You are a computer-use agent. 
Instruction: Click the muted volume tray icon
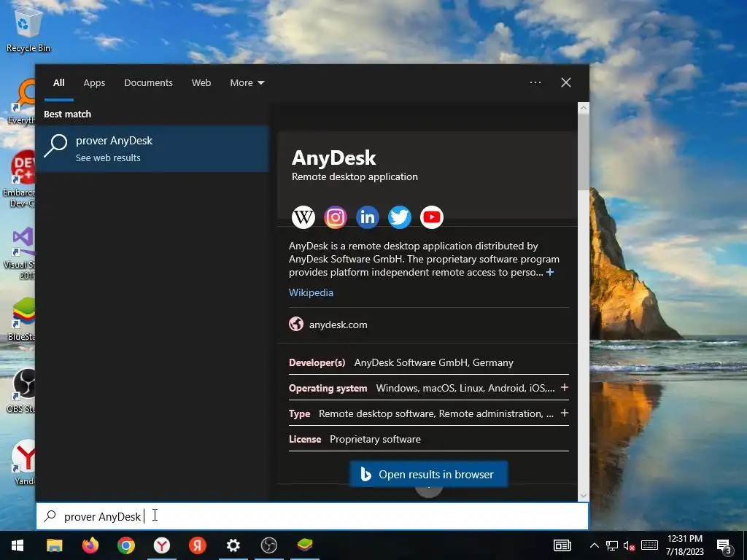[x=630, y=545]
